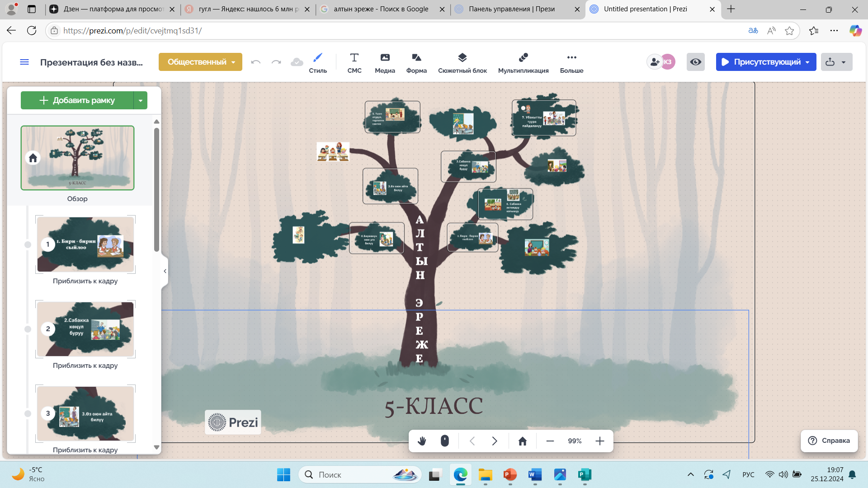Image resolution: width=868 pixels, height=488 pixels.
Task: Reload the Prezi page
Action: [32, 30]
